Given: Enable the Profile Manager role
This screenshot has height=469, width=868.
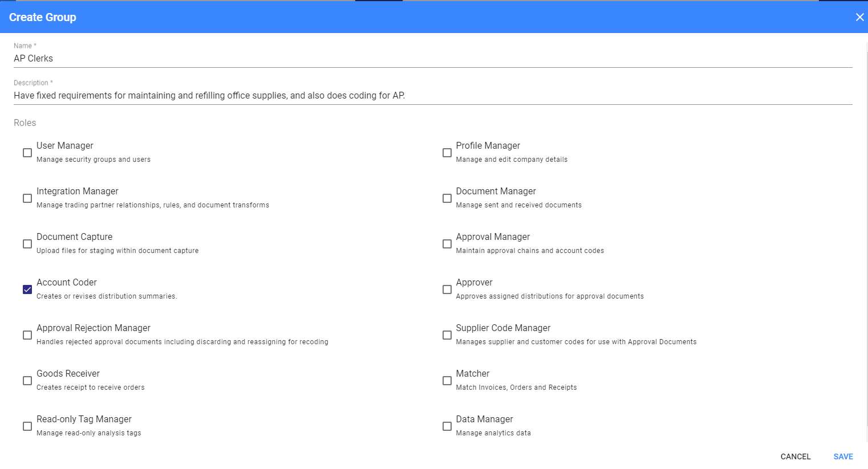Looking at the screenshot, I should pyautogui.click(x=447, y=153).
